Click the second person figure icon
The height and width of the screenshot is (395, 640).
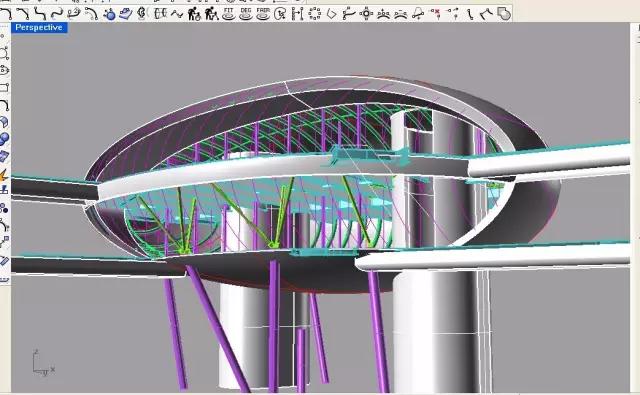(211, 14)
